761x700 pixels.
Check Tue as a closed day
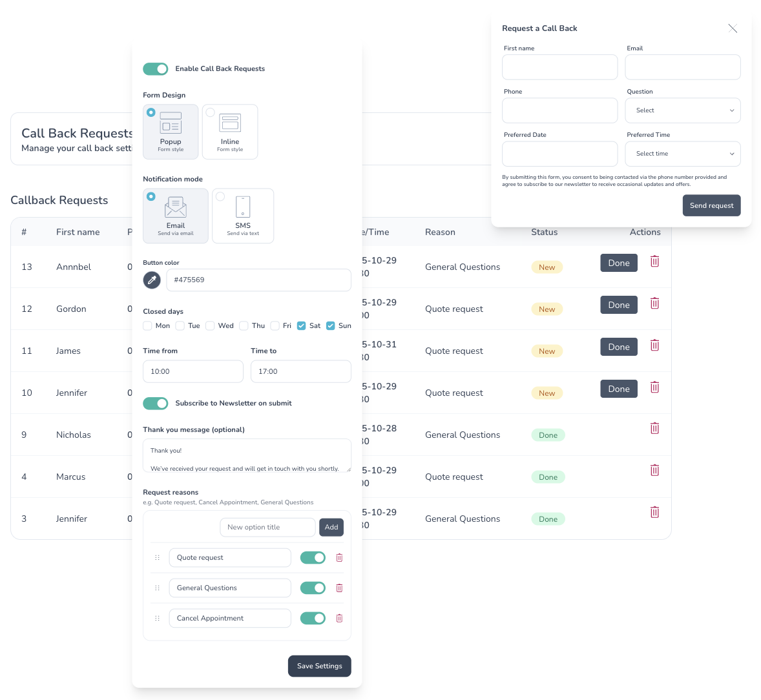(180, 325)
